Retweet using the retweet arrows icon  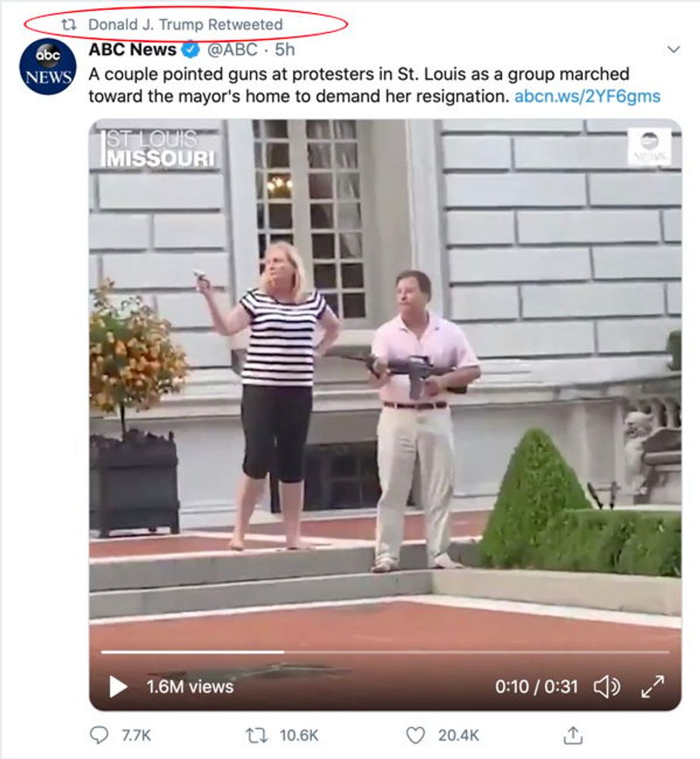tap(256, 735)
